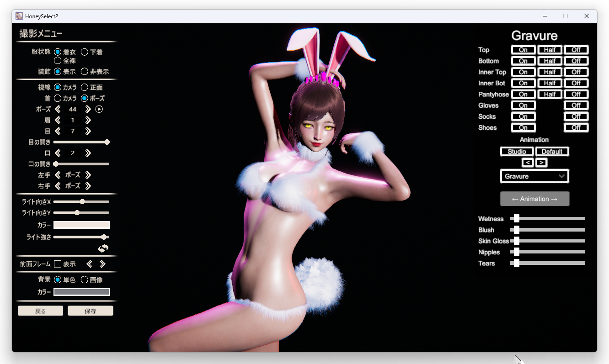Click next front frame arrow

tap(103, 264)
